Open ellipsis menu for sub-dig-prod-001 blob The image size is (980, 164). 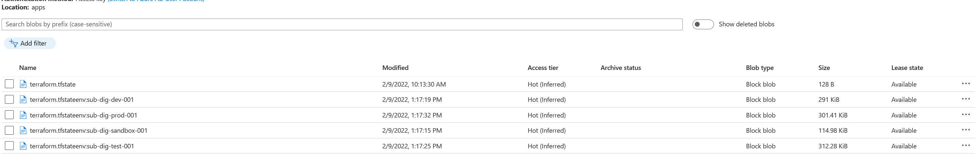tap(966, 115)
